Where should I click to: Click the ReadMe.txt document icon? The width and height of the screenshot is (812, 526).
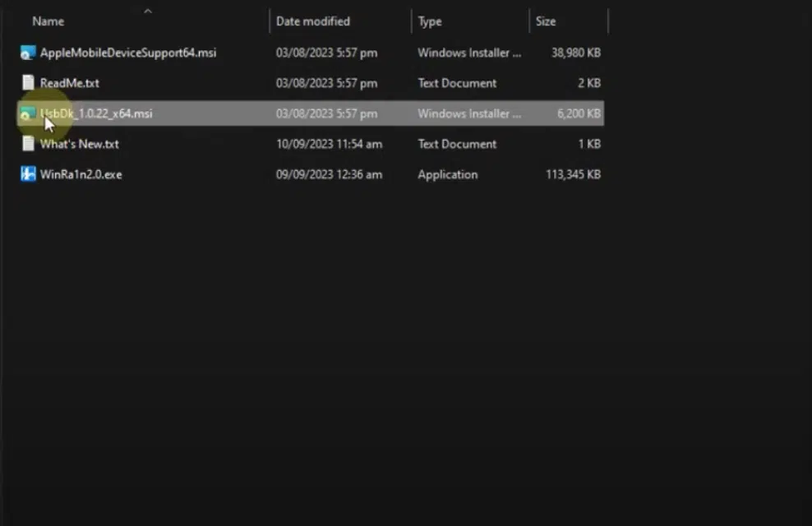(x=28, y=83)
